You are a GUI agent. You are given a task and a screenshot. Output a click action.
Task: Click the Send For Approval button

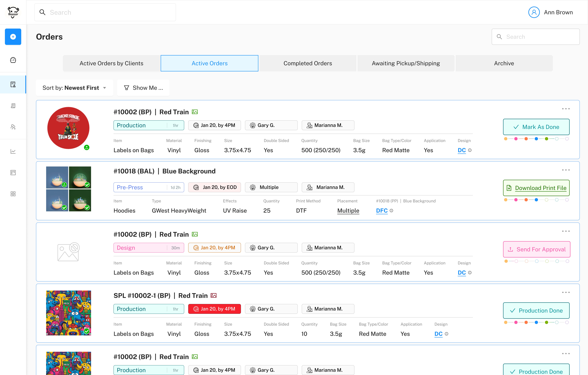pyautogui.click(x=537, y=249)
